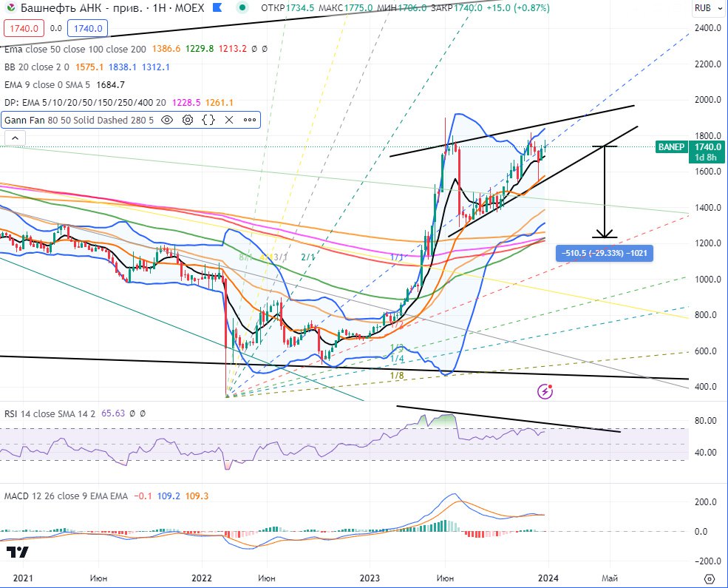Click the BB lower value 1312.1
This screenshot has width=728, height=588.
pyautogui.click(x=155, y=67)
